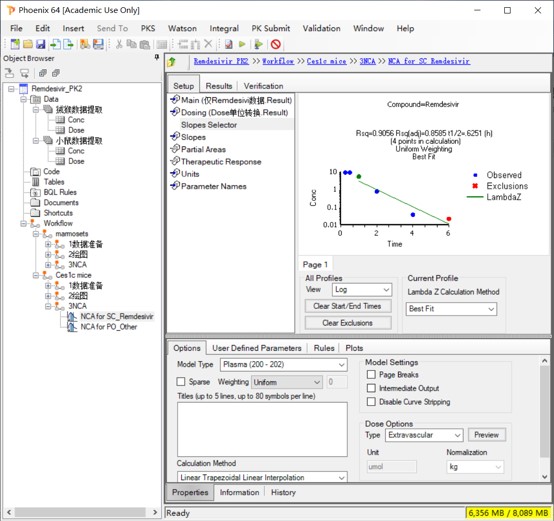Open the View Log dropdown
The width and height of the screenshot is (554, 521).
click(x=361, y=290)
